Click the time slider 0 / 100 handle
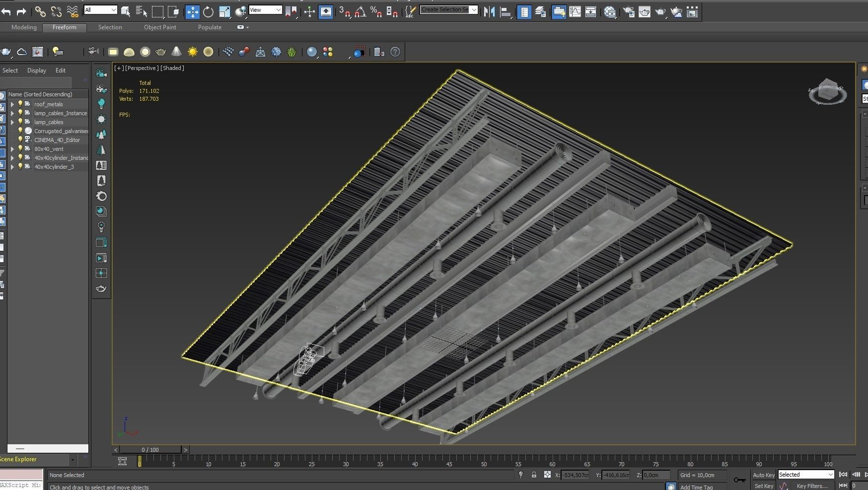This screenshot has height=490, width=868. coord(150,450)
